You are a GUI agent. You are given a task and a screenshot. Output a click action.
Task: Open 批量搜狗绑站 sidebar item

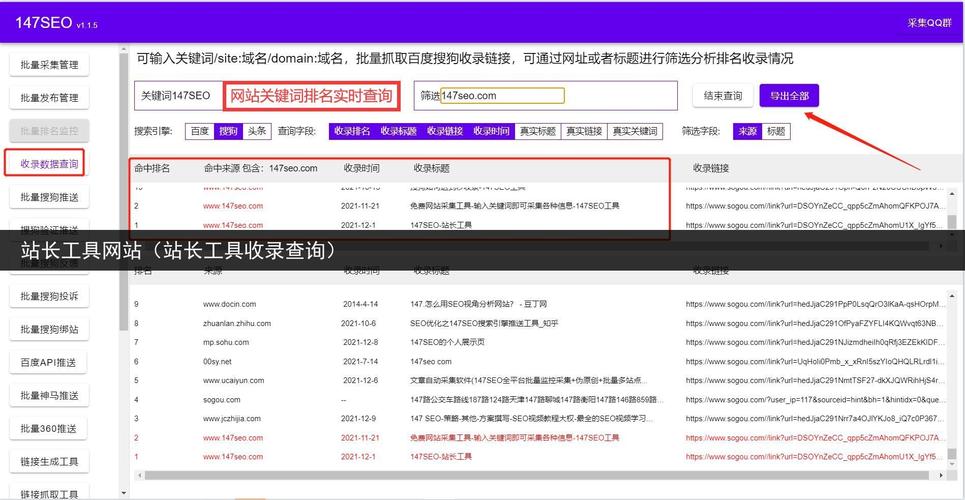[49, 329]
